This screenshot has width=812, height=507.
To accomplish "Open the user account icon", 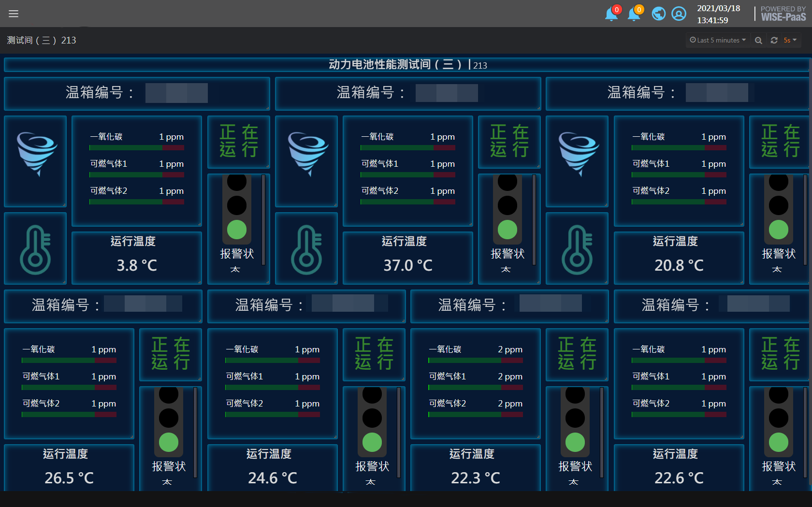I will click(x=679, y=14).
